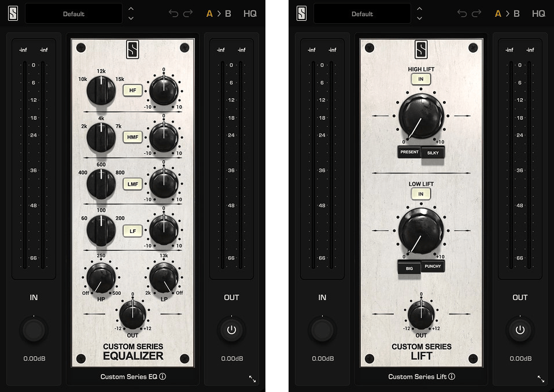The height and width of the screenshot is (392, 554).
Task: Click the Slate logo icon on the Lift plugin
Action: [x=301, y=13]
